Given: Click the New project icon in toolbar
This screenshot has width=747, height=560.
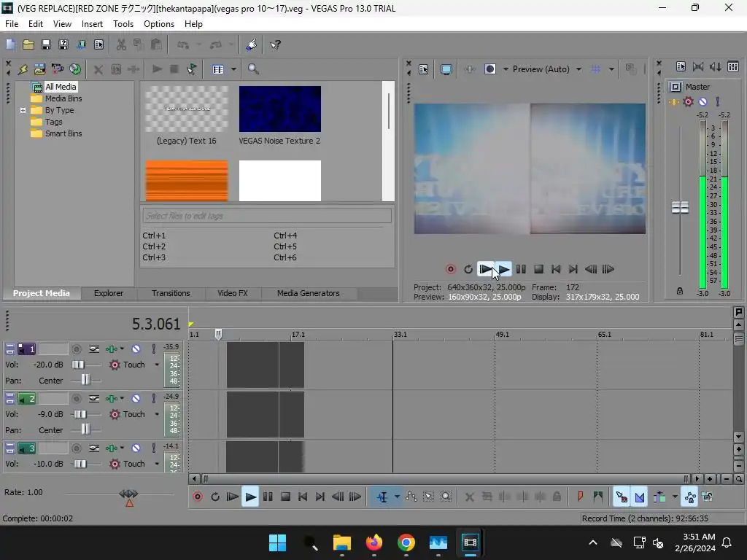Looking at the screenshot, I should [10, 44].
